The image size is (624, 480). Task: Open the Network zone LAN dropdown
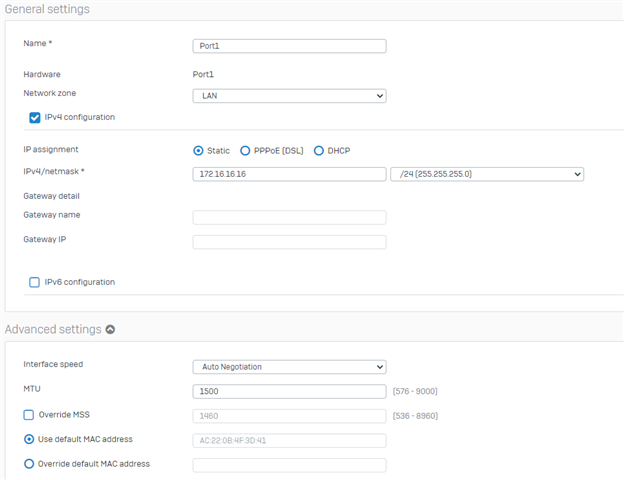click(289, 96)
